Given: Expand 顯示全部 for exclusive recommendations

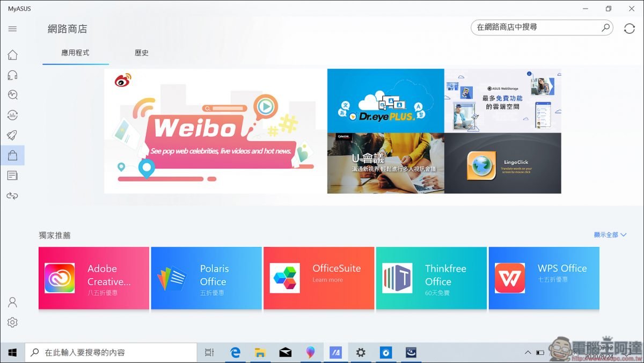Looking at the screenshot, I should [610, 235].
